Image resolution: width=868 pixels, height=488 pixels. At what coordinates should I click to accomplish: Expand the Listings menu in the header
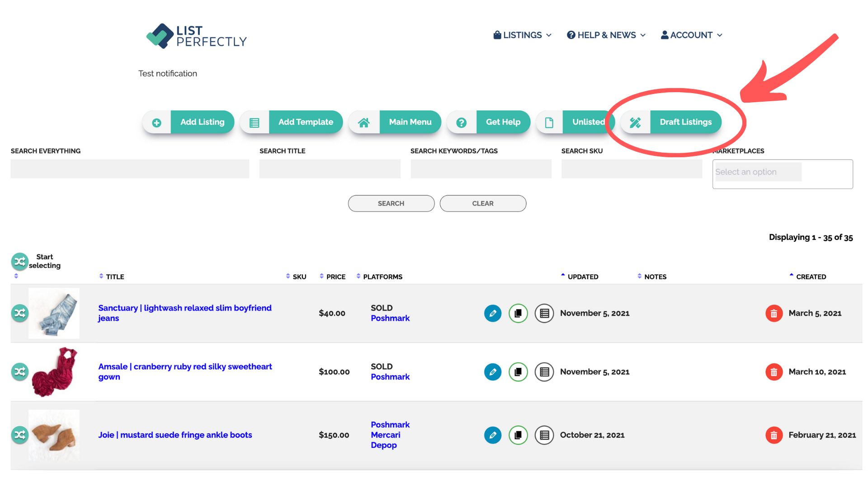[522, 35]
